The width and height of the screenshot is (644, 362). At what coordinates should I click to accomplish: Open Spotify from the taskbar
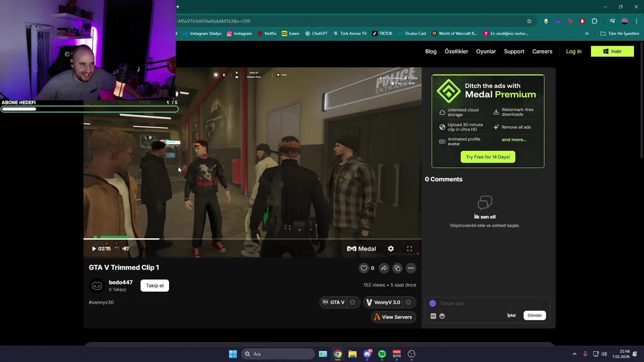[382, 354]
